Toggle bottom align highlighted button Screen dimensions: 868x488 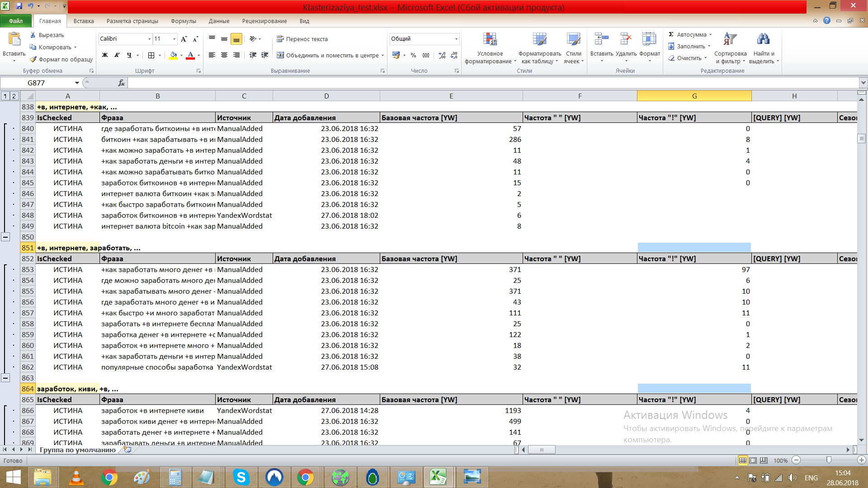[x=236, y=39]
